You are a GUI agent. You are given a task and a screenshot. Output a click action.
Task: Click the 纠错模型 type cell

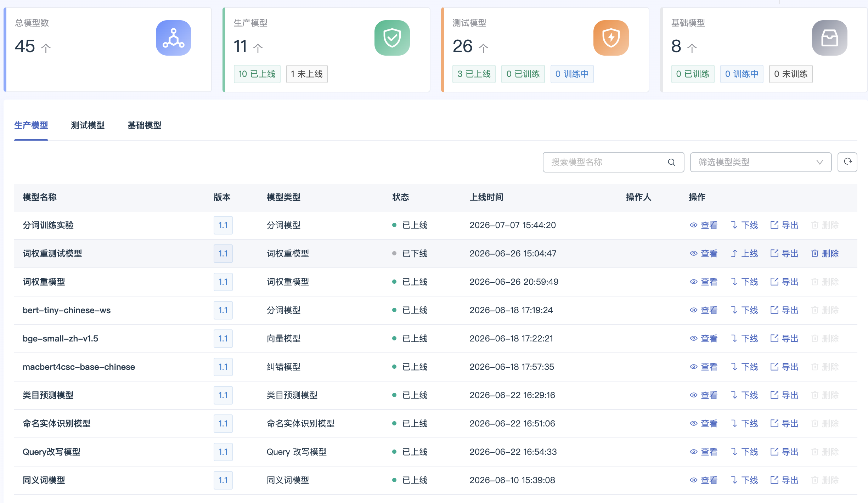(283, 367)
